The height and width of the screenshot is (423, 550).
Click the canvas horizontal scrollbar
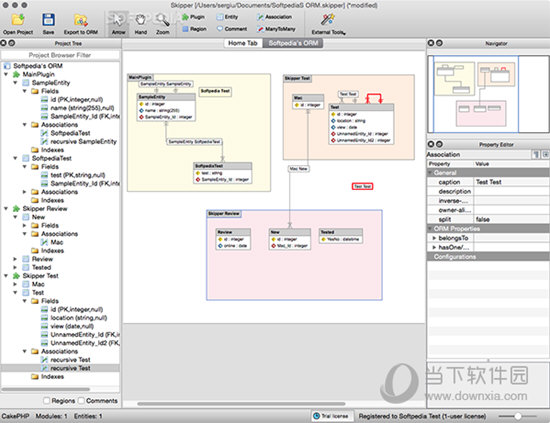[241, 404]
